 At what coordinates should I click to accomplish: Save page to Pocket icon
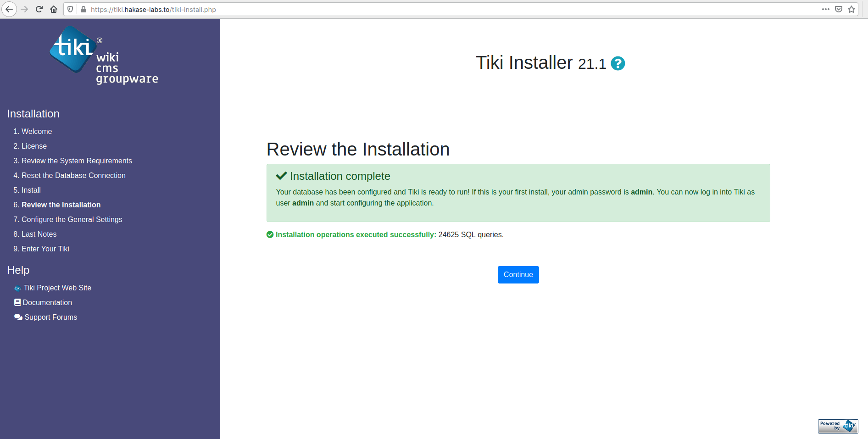click(839, 9)
